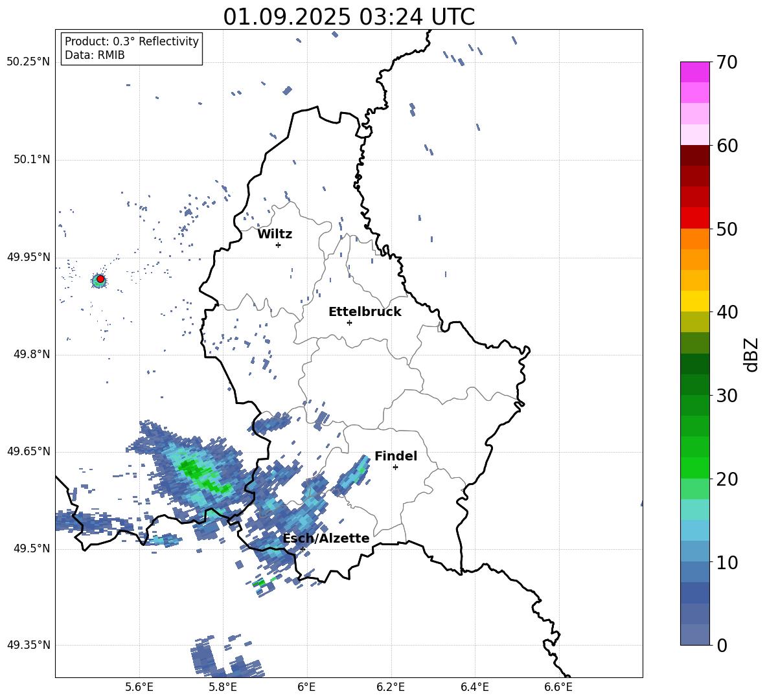This screenshot has height=700, width=767.
Task: Click the 'Data: RMIB' text
Action: [95, 55]
